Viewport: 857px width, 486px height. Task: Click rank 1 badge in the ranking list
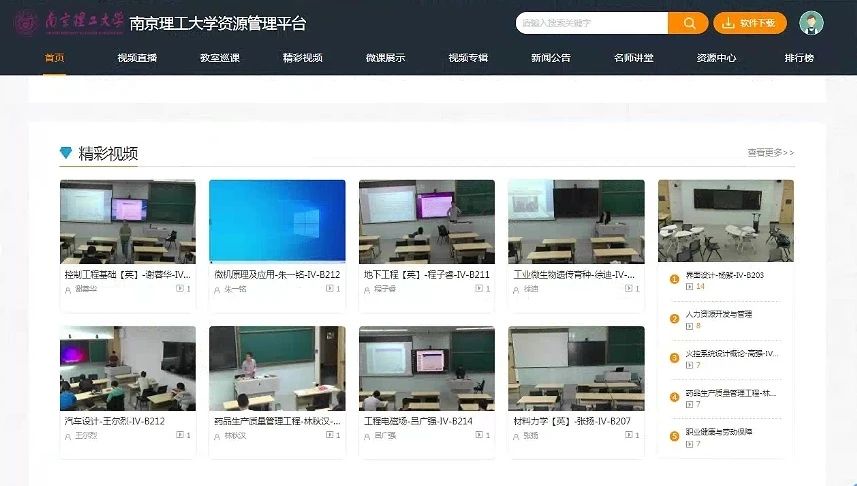tap(674, 276)
